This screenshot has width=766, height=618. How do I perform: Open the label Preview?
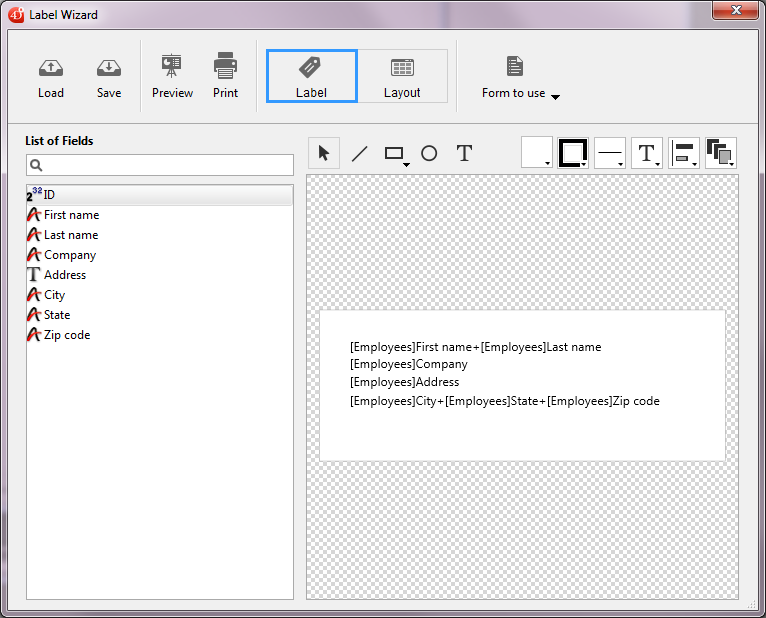[172, 76]
